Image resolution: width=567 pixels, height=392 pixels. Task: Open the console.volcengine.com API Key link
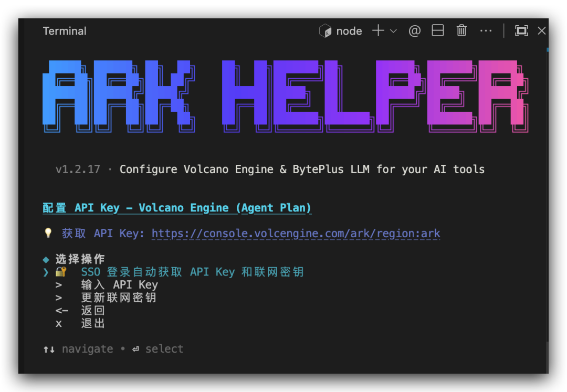pos(296,234)
